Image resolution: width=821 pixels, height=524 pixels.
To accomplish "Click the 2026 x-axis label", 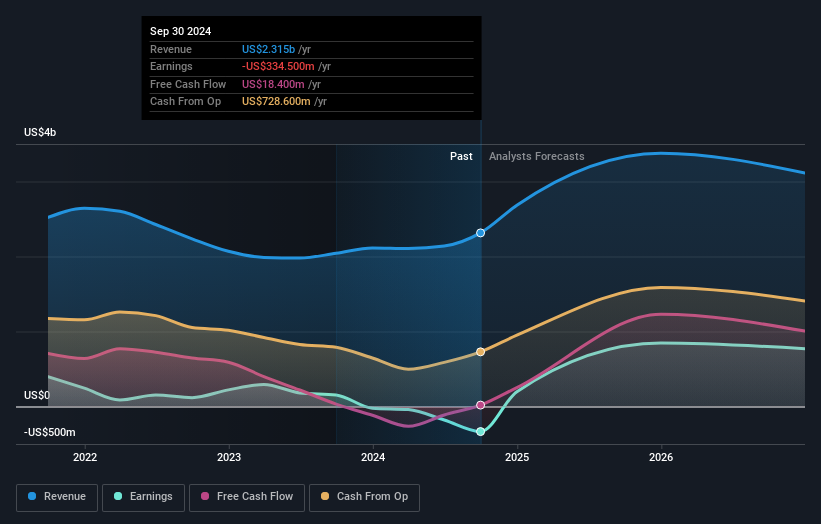I will coord(661,458).
